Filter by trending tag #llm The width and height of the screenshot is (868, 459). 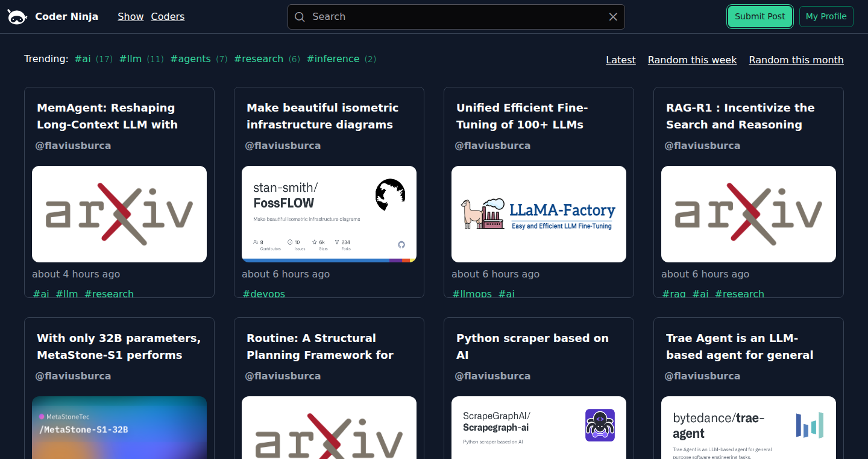tap(130, 59)
